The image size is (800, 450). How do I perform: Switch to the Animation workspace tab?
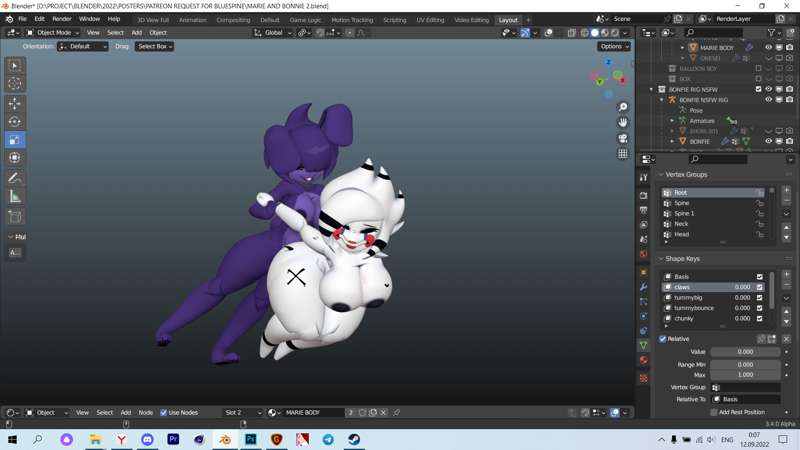pyautogui.click(x=192, y=20)
